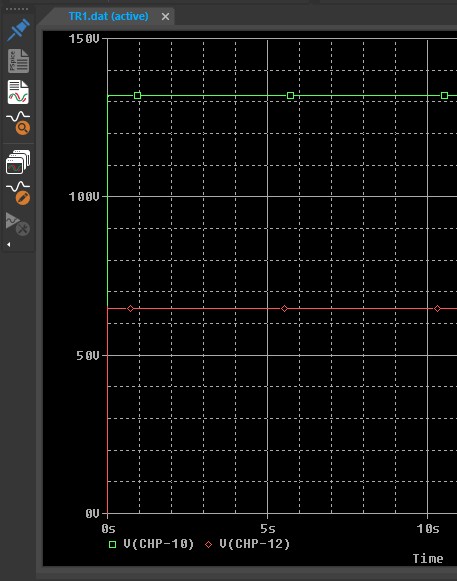Open the waveform results document icon
Viewport: 457px width, 581px height.
[18, 92]
